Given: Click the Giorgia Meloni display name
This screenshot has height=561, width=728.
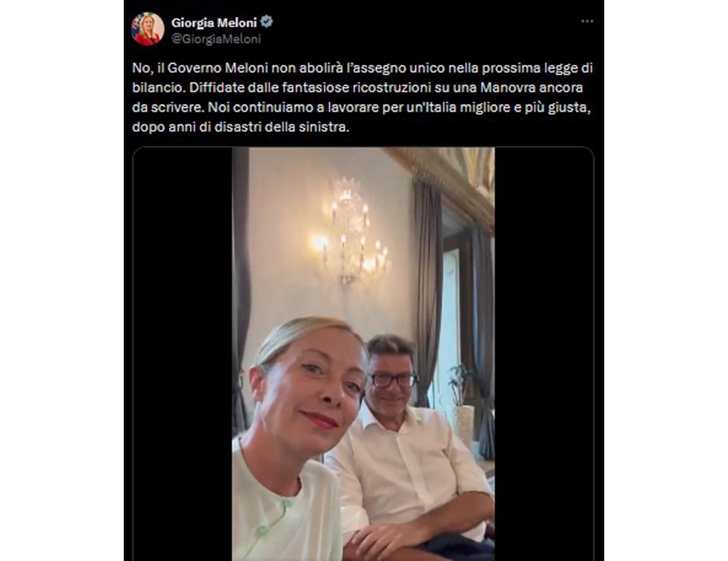Looking at the screenshot, I should tap(213, 23).
